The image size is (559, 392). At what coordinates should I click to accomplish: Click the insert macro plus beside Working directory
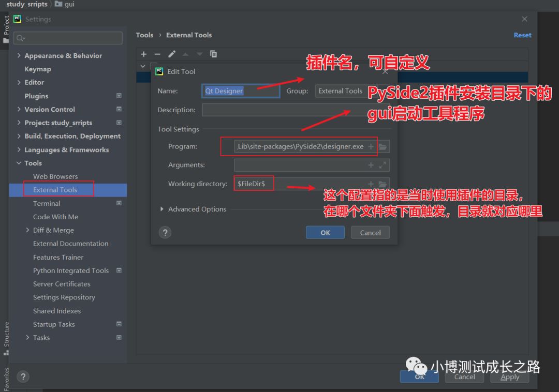[x=371, y=183]
